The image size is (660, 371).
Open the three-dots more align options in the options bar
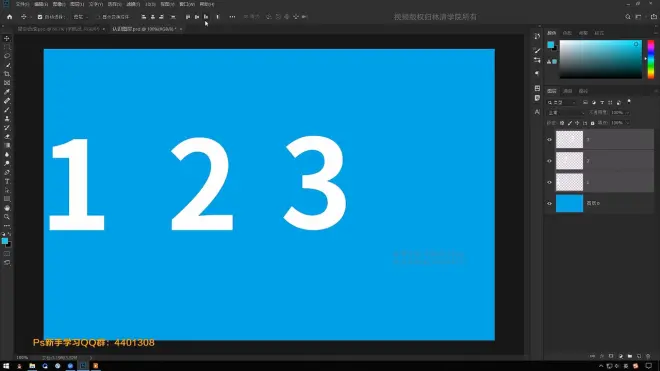click(x=232, y=17)
